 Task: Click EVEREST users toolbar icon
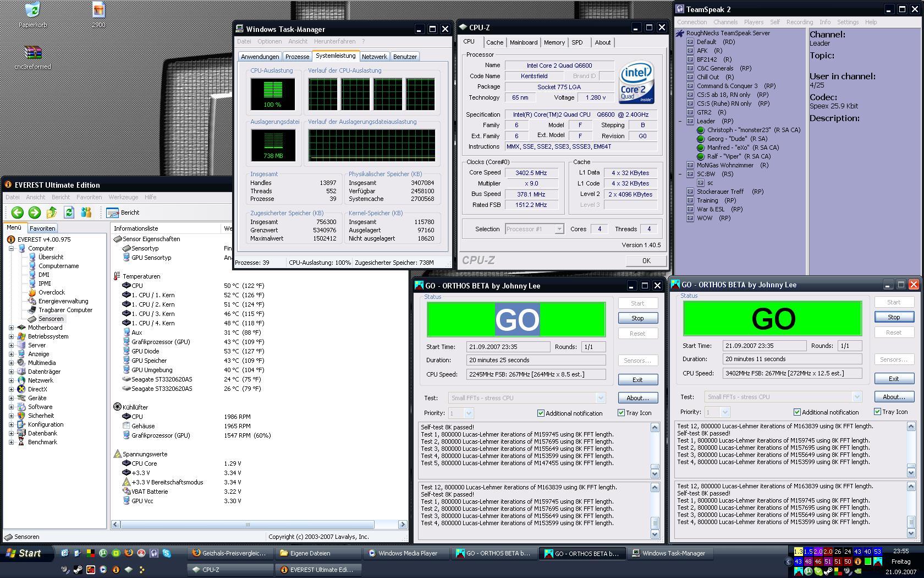(x=86, y=212)
